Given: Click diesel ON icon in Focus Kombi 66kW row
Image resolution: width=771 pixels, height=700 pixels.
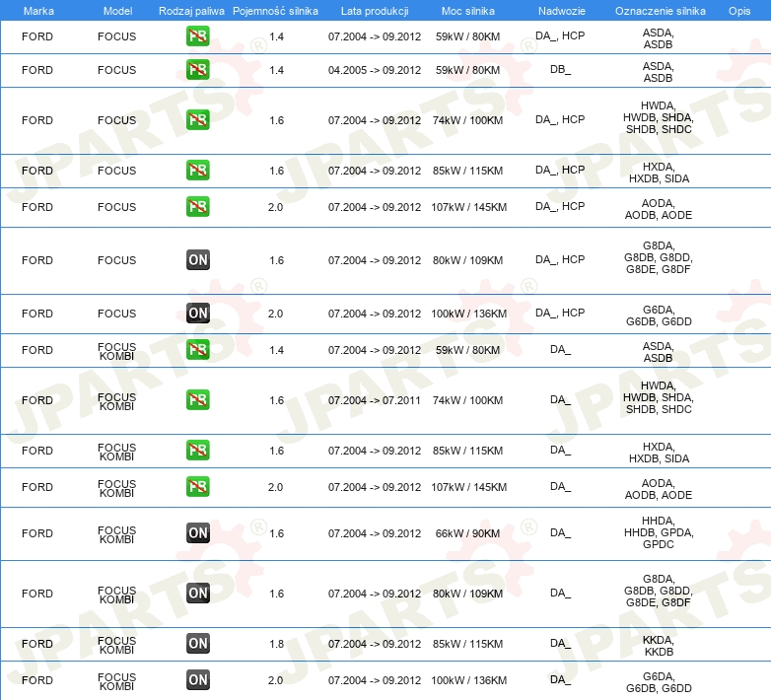Looking at the screenshot, I should (197, 532).
